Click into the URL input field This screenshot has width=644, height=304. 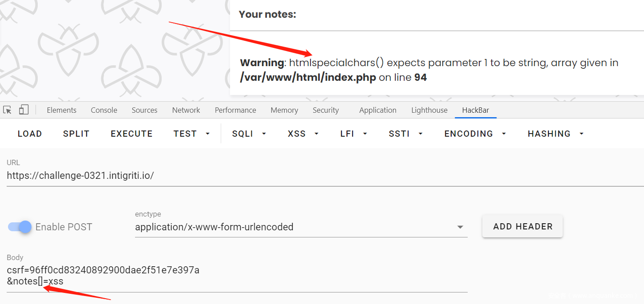(x=311, y=175)
